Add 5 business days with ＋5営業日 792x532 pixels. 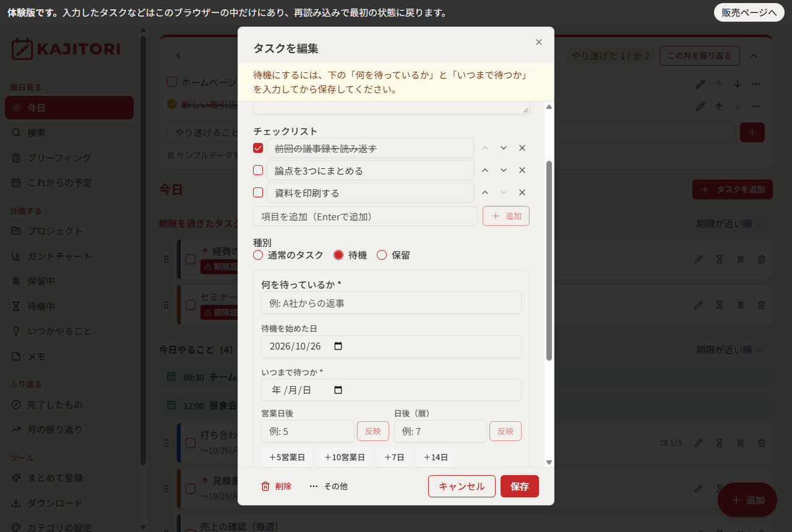pos(287,458)
